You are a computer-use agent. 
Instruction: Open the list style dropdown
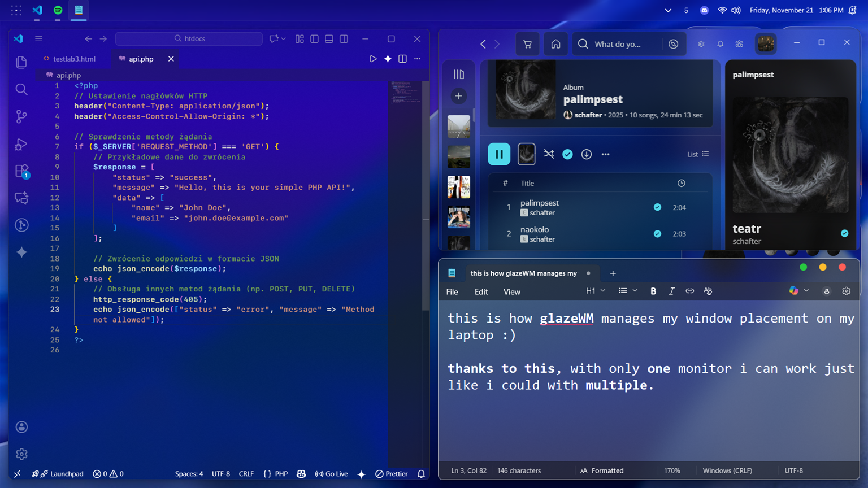(627, 291)
